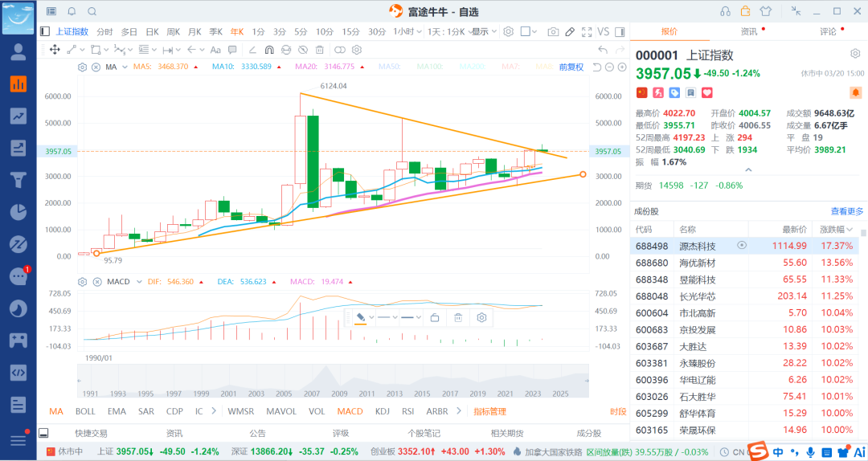This screenshot has height=461, width=868.
Task: Open MACD indicator settings gear
Action: (81, 282)
